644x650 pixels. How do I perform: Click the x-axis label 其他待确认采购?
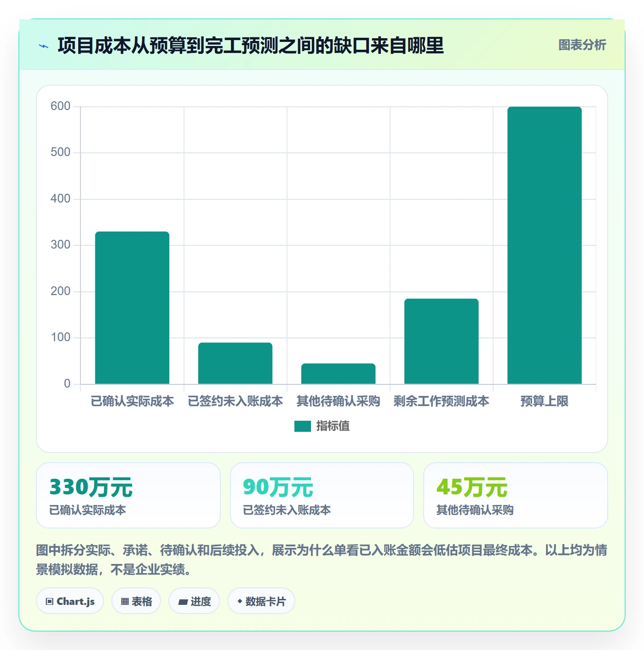[338, 401]
